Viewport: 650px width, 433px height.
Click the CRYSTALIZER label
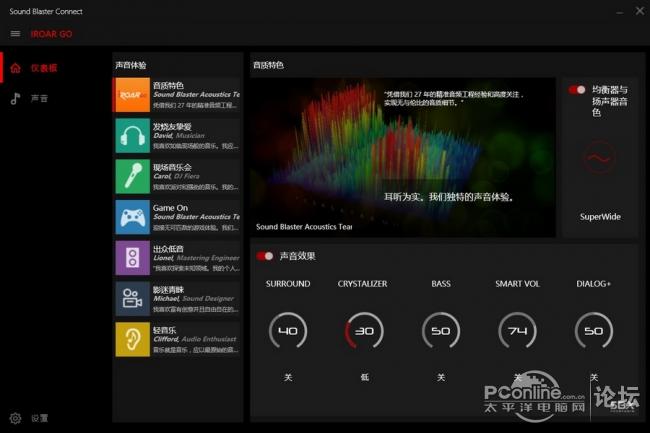pos(362,284)
